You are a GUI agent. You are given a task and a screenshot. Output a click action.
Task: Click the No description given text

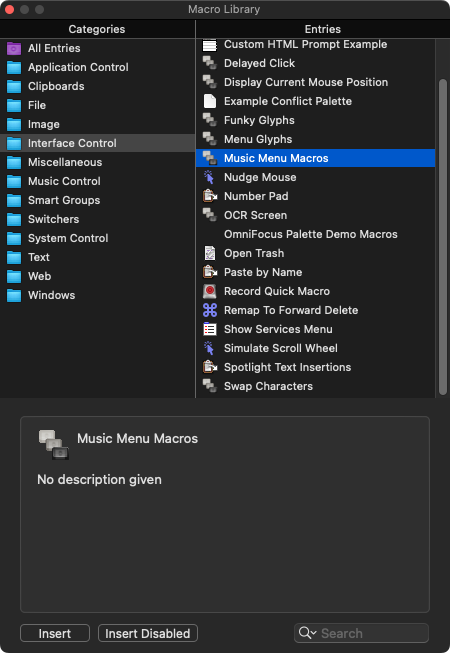(x=99, y=480)
